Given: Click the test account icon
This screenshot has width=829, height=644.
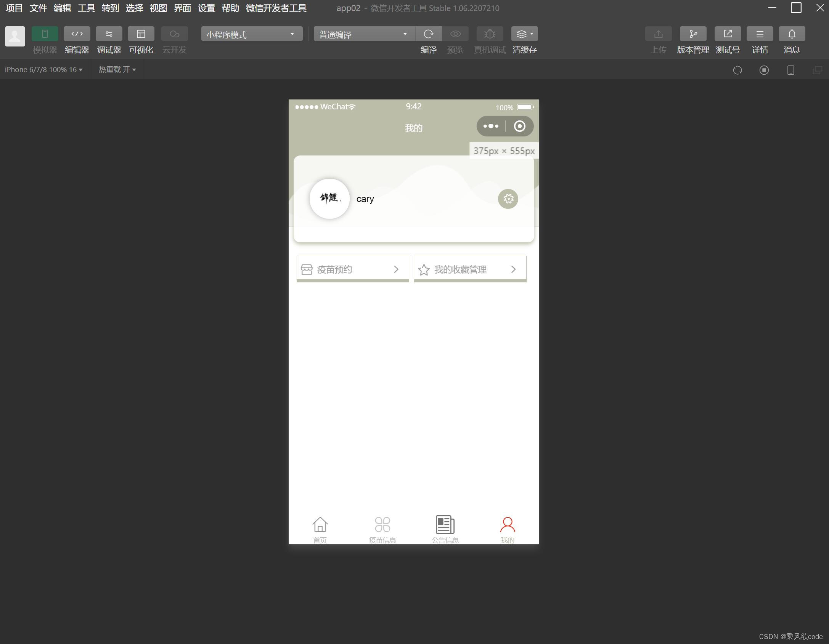Looking at the screenshot, I should [727, 34].
